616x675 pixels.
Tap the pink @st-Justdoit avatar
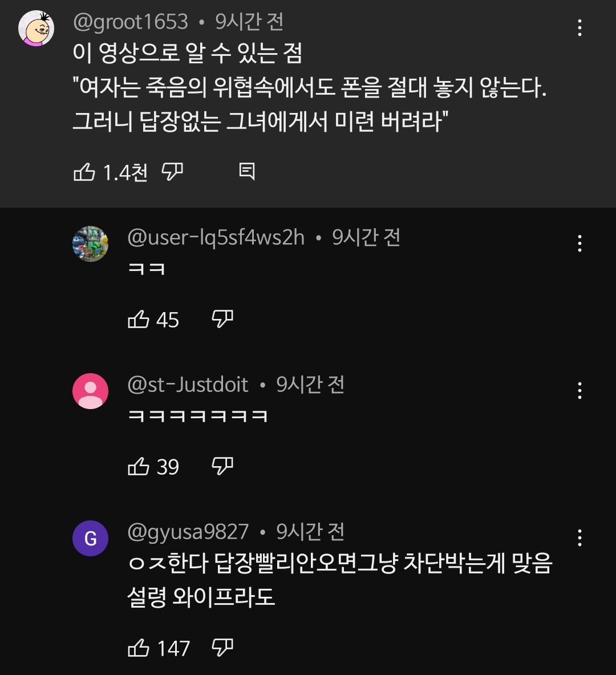(90, 391)
